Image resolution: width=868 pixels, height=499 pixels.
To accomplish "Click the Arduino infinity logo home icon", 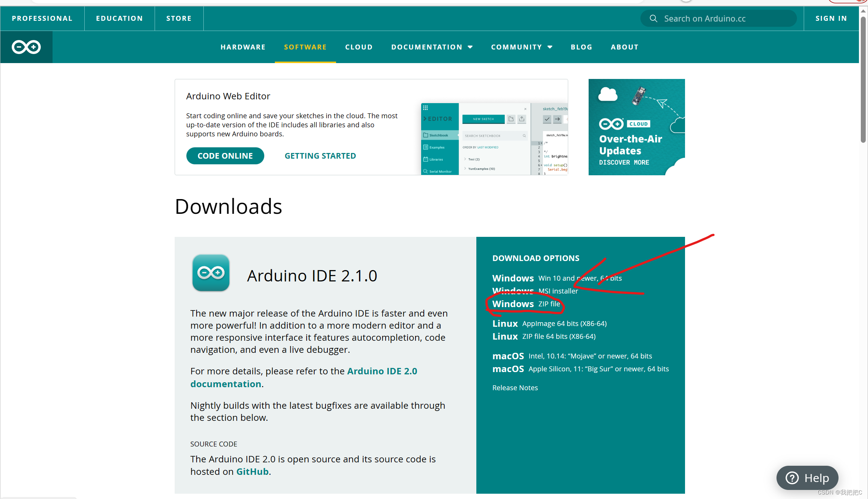I will (26, 47).
